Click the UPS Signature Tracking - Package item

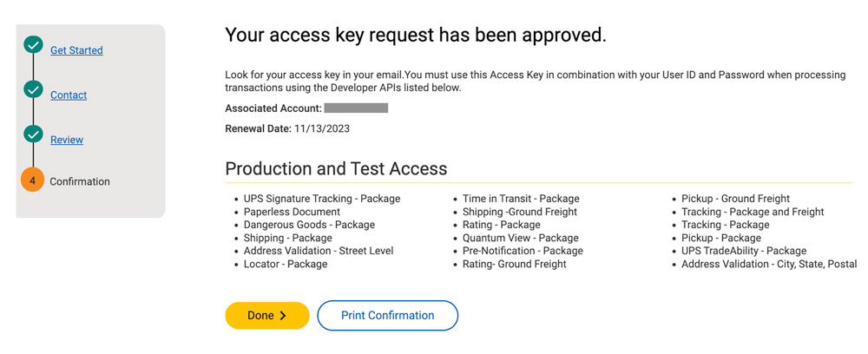point(322,199)
